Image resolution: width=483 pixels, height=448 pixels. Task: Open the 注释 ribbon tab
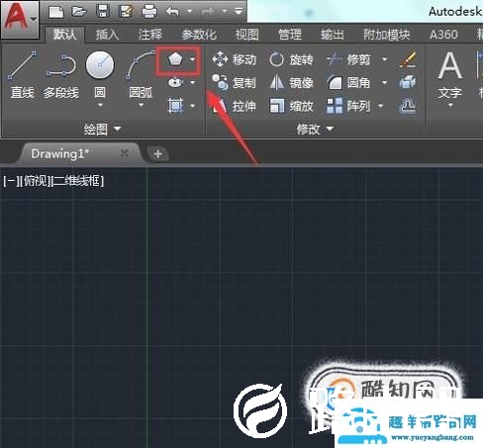(150, 35)
